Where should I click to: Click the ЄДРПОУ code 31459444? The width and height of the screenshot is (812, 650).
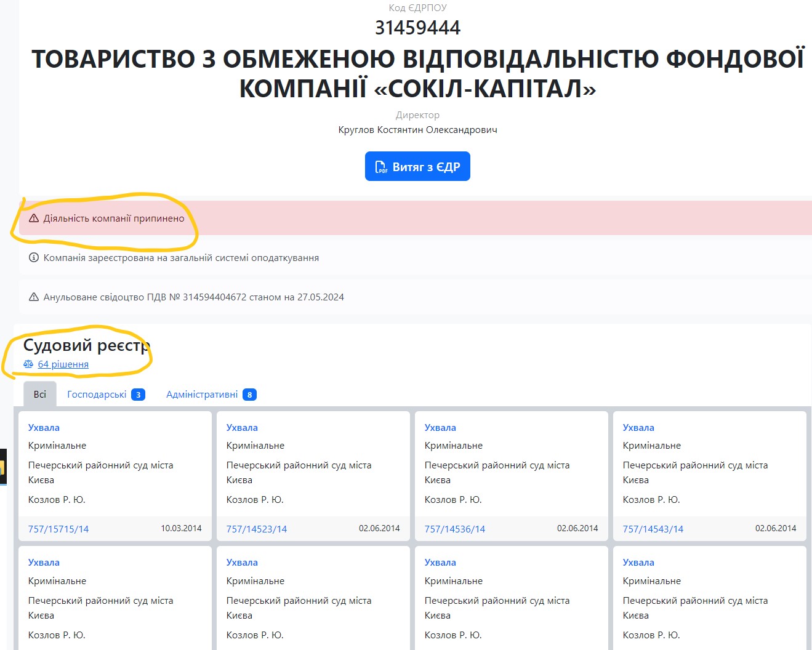[x=417, y=28]
